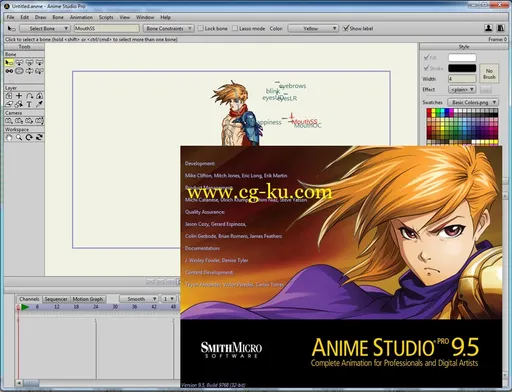Image resolution: width=512 pixels, height=392 pixels.
Task: Open the File menu
Action: click(10, 17)
